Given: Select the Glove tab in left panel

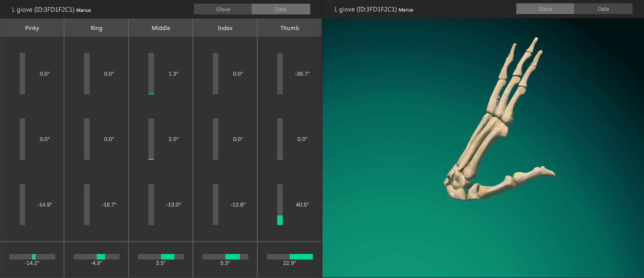Looking at the screenshot, I should (x=223, y=9).
